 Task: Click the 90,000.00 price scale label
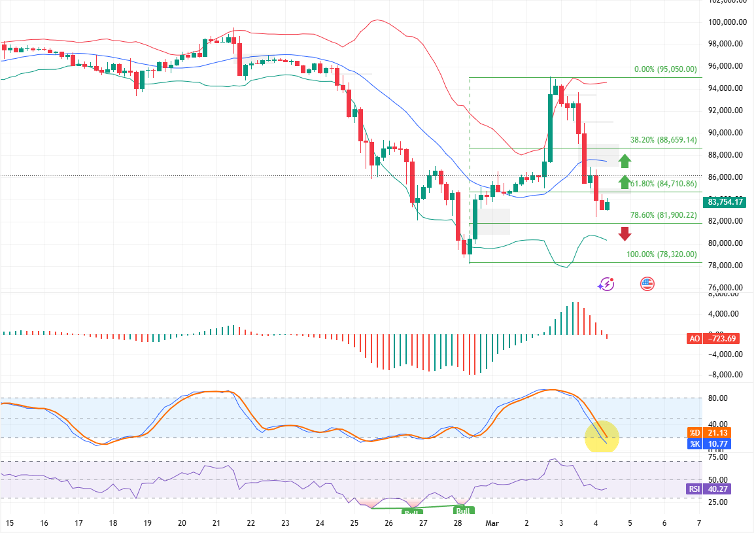[x=726, y=133]
